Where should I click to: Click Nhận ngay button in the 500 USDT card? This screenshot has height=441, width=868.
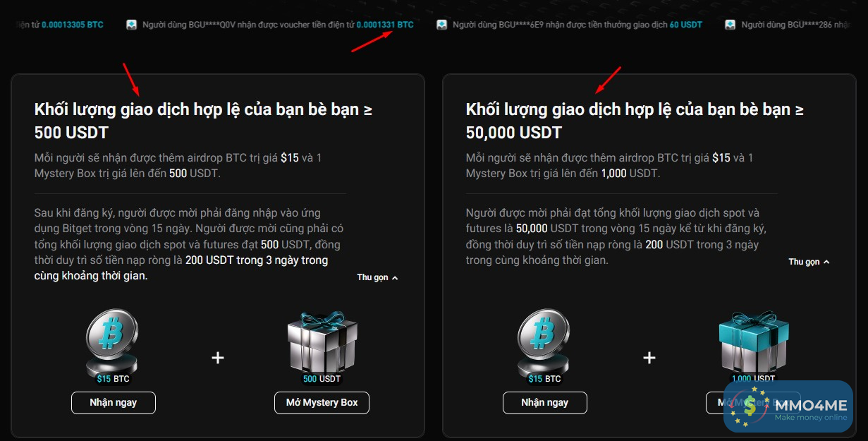[114, 403]
